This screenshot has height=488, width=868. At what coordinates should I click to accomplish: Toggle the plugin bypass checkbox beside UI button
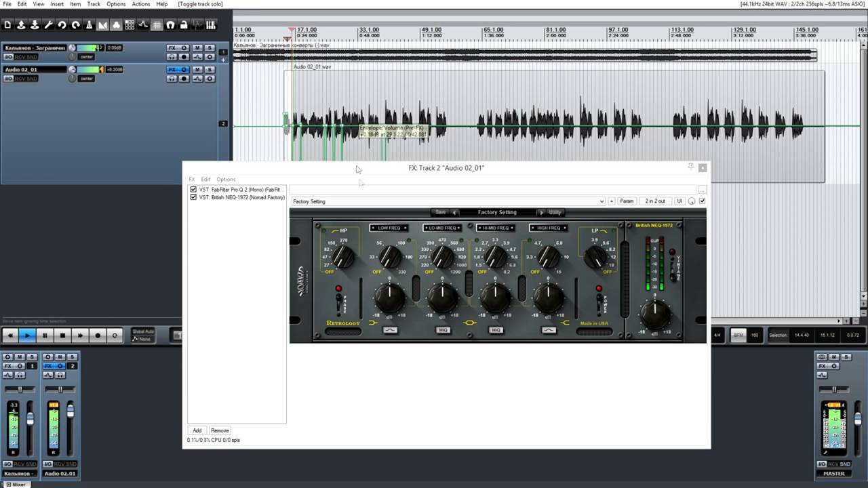point(702,201)
